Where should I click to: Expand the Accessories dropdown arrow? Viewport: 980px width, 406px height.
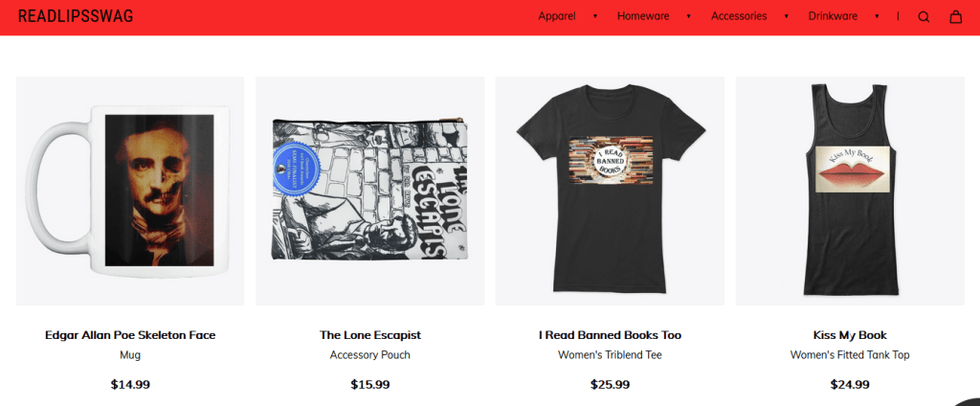(x=787, y=16)
